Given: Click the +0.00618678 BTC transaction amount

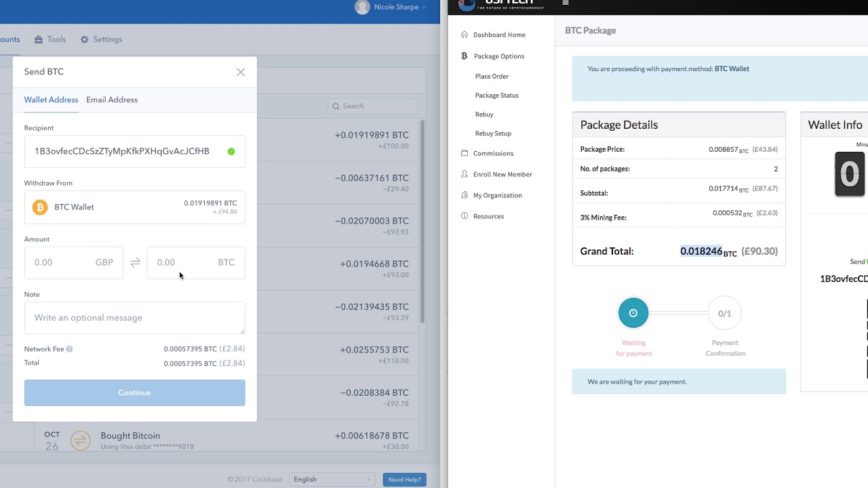Looking at the screenshot, I should coord(372,436).
